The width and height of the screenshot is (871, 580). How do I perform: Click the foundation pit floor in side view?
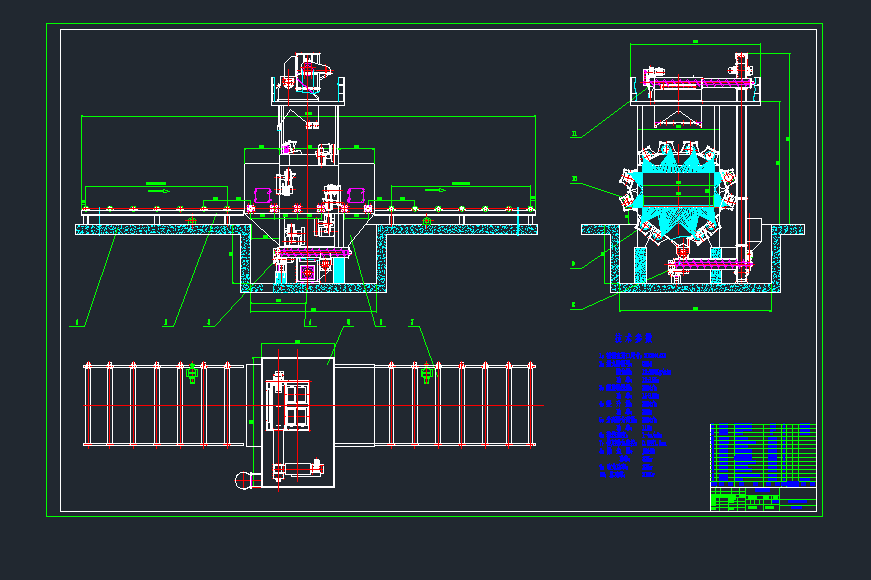[x=695, y=287]
